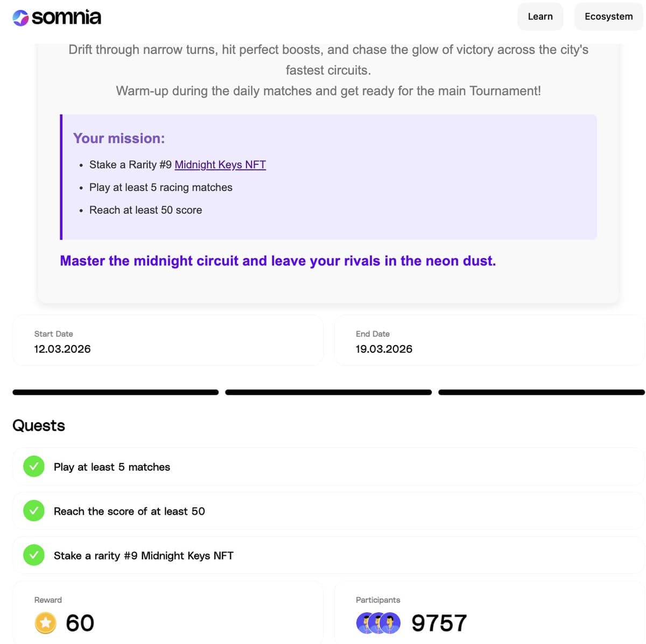Click the somnia wordmark text

pyautogui.click(x=66, y=18)
